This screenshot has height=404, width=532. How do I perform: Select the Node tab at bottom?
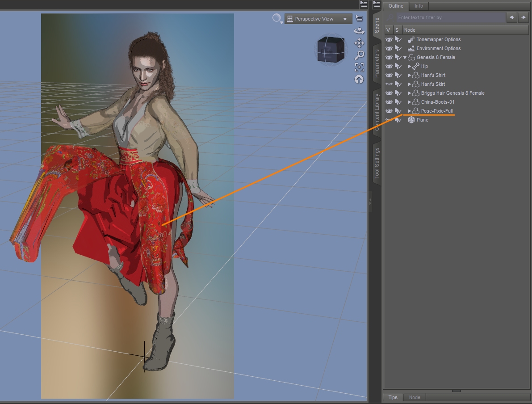tap(414, 397)
